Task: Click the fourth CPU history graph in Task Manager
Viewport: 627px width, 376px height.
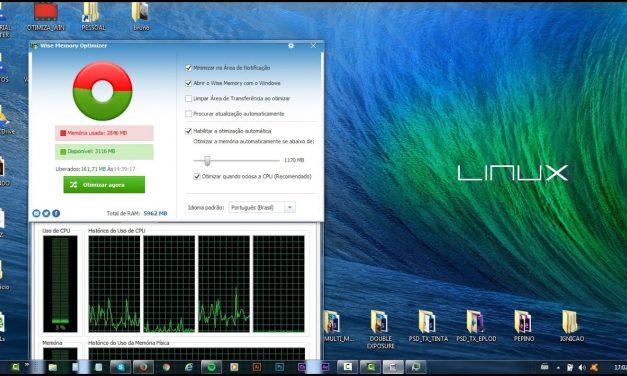Action: point(279,284)
